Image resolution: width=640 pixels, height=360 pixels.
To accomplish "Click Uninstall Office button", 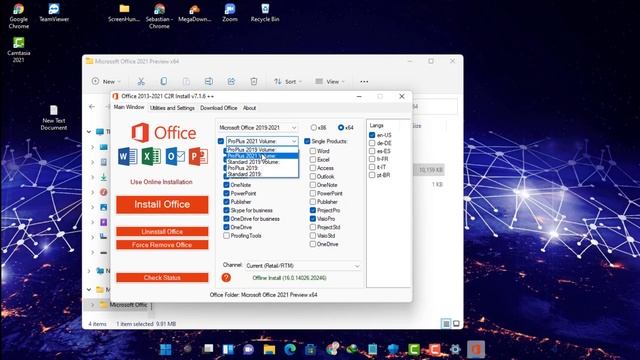I will 162,232.
